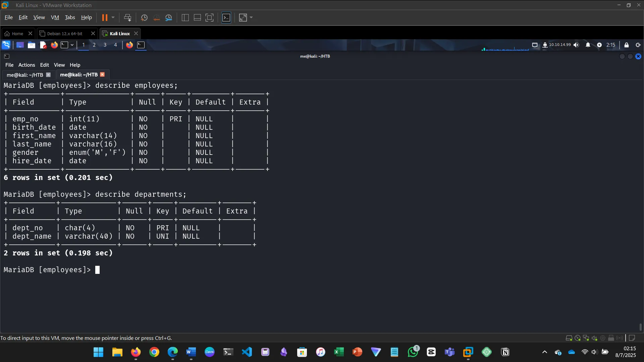This screenshot has width=644, height=362.
Task: Toggle the VMware library sidebar view
Action: pyautogui.click(x=185, y=18)
